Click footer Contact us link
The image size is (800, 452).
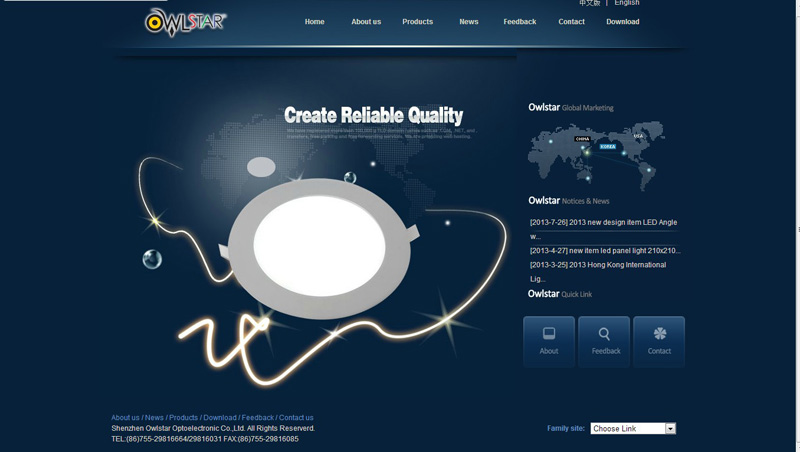296,417
